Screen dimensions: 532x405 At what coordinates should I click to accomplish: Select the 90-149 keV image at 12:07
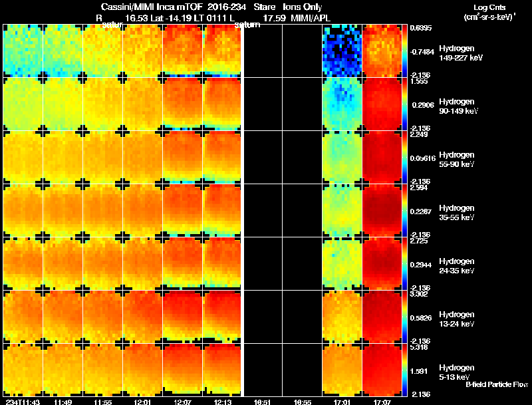click(x=182, y=104)
